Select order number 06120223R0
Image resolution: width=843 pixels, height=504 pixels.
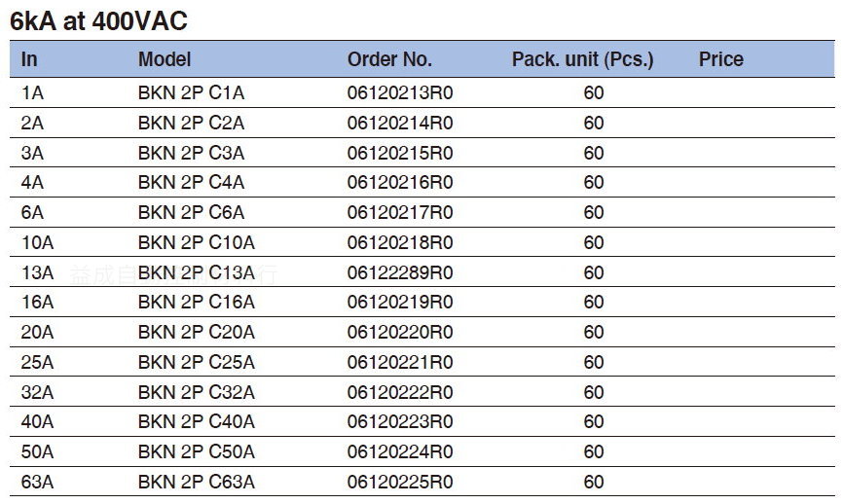pyautogui.click(x=400, y=420)
